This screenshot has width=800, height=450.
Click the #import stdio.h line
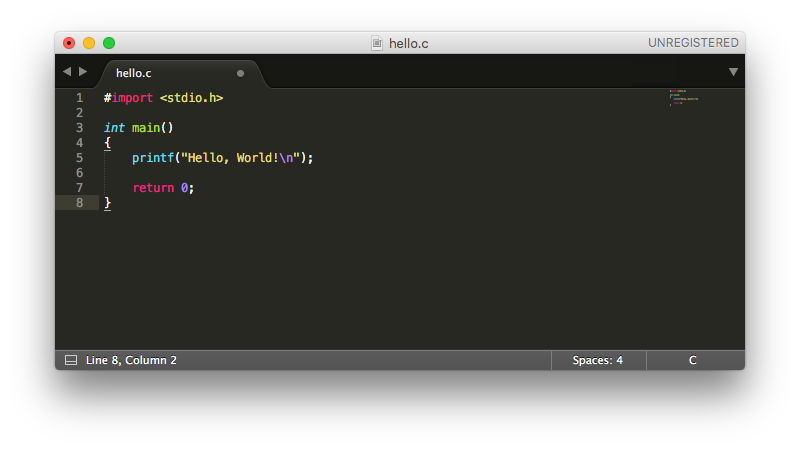pyautogui.click(x=163, y=98)
